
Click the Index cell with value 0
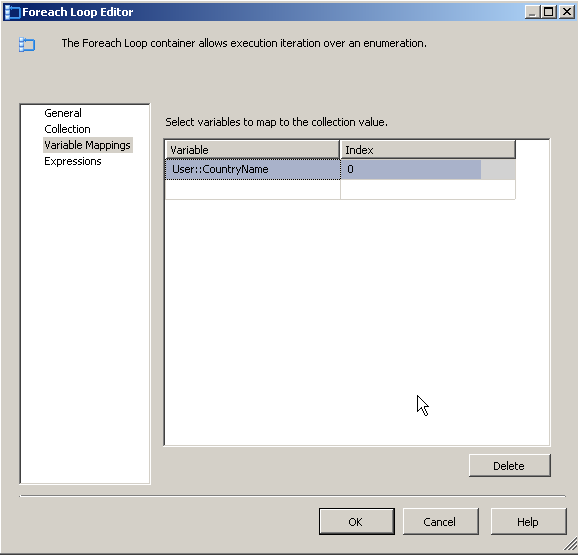(x=428, y=170)
